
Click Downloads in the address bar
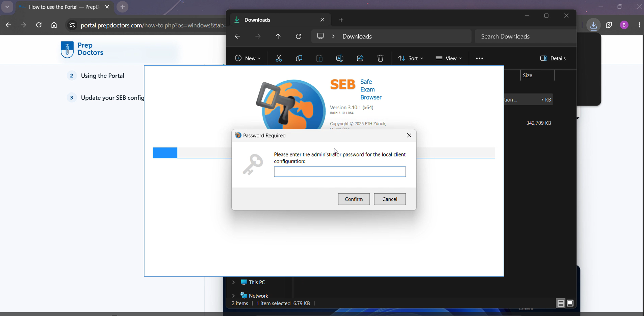pyautogui.click(x=357, y=36)
